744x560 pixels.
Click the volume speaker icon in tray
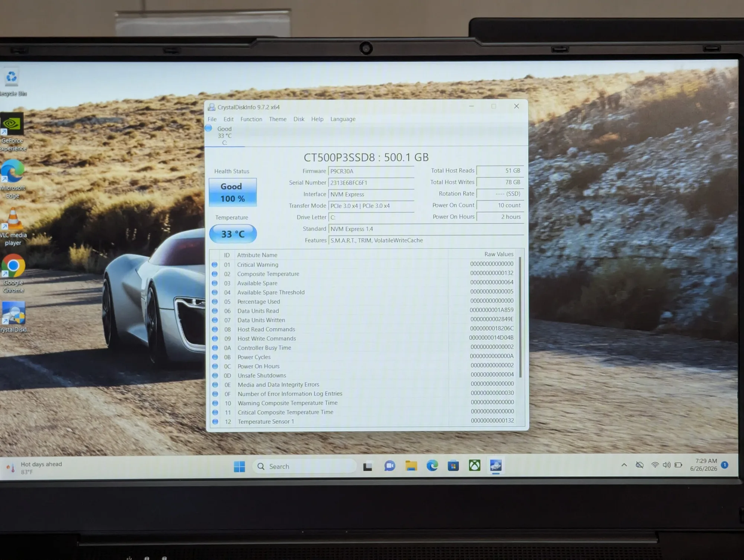666,465
